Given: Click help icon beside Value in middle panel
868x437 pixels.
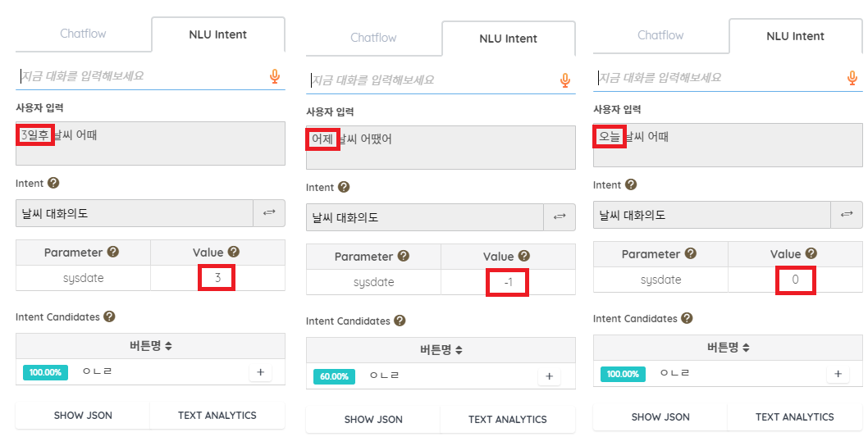Looking at the screenshot, I should (x=523, y=256).
